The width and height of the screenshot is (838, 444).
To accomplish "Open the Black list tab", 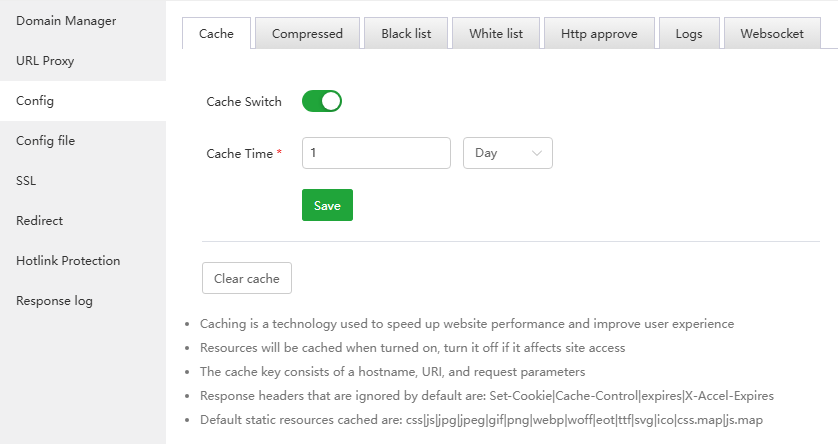I will click(x=406, y=33).
